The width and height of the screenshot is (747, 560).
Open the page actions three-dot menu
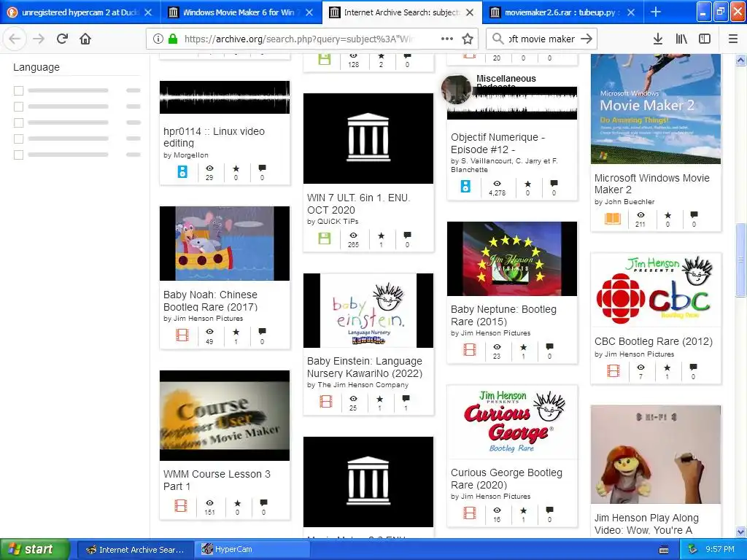click(447, 39)
